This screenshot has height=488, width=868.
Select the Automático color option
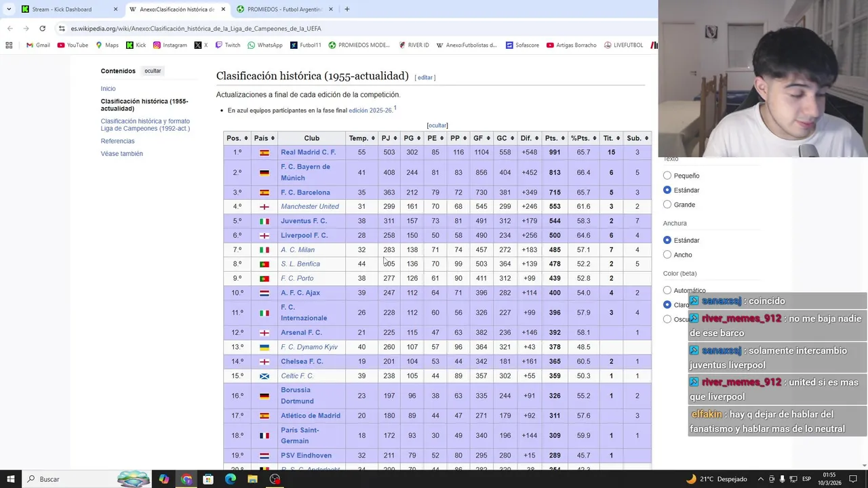[x=667, y=290]
